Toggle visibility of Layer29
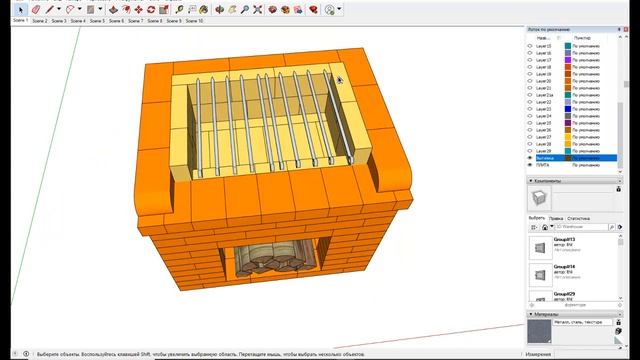 pyautogui.click(x=530, y=151)
